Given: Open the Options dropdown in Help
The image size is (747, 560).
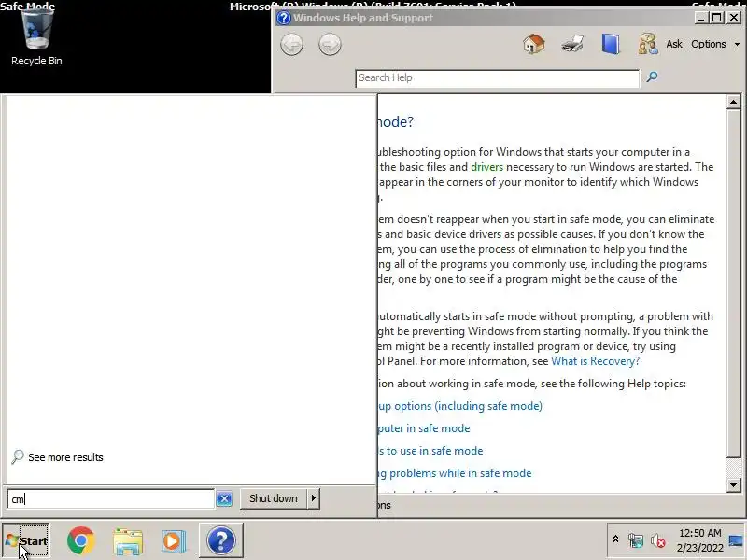Looking at the screenshot, I should tap(715, 44).
